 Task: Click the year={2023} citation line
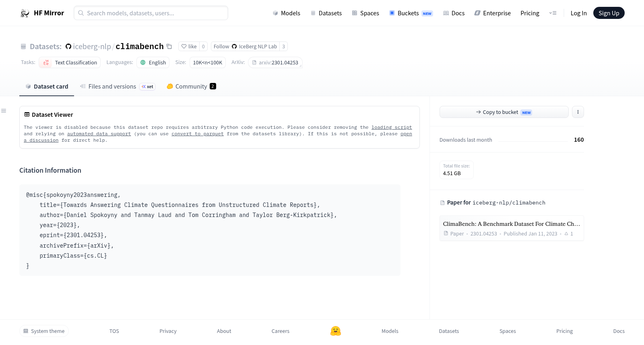click(x=60, y=225)
